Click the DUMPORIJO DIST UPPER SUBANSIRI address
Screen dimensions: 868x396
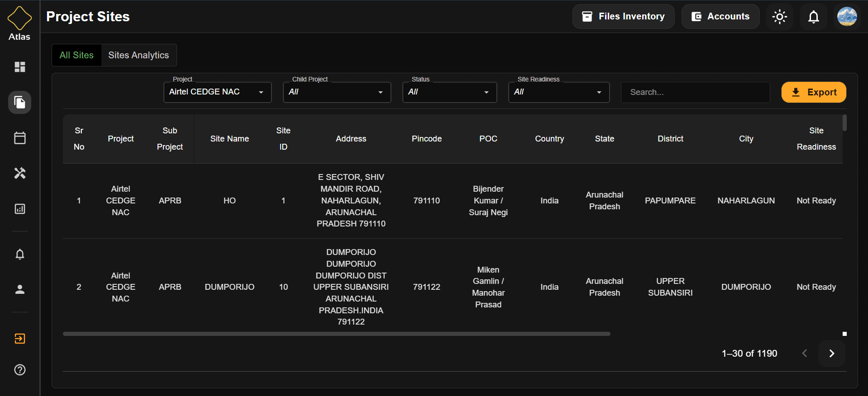[x=351, y=287]
